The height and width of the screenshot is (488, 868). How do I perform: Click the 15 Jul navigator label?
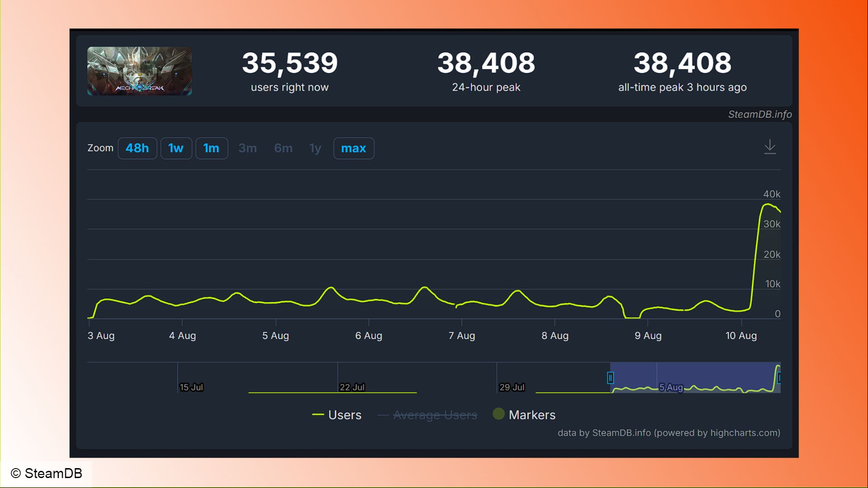tap(191, 387)
